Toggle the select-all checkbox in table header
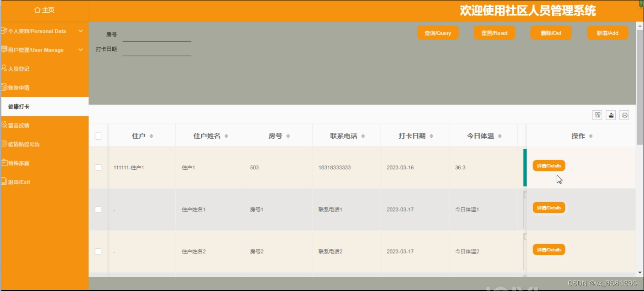 point(98,136)
